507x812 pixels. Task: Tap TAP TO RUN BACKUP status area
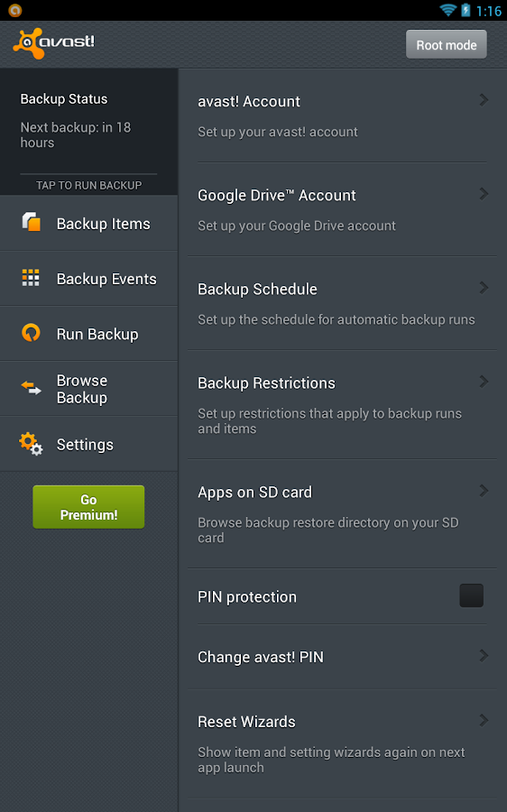(x=88, y=185)
